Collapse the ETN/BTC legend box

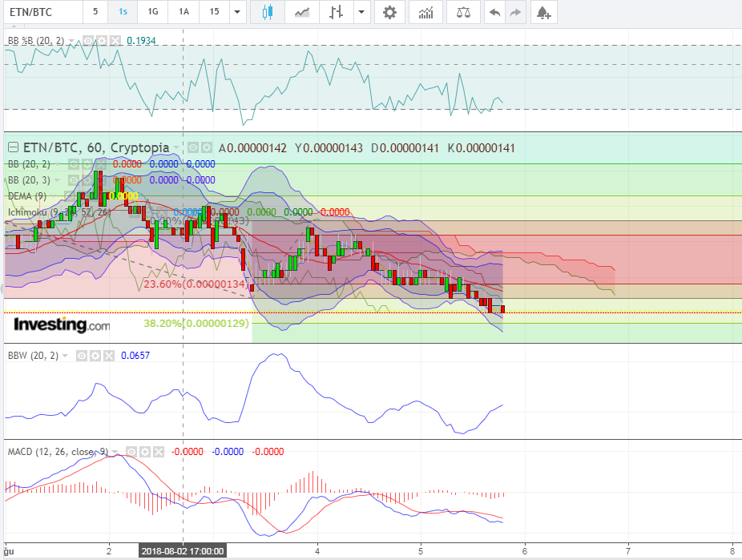point(14,147)
